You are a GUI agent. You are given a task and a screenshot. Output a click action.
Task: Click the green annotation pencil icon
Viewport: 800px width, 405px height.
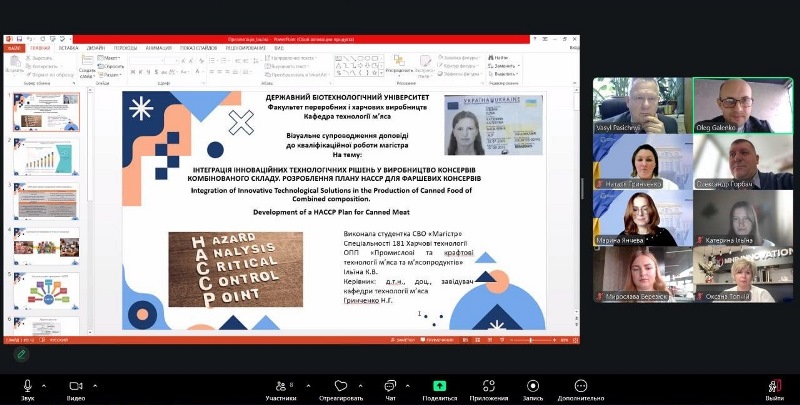coord(21,354)
